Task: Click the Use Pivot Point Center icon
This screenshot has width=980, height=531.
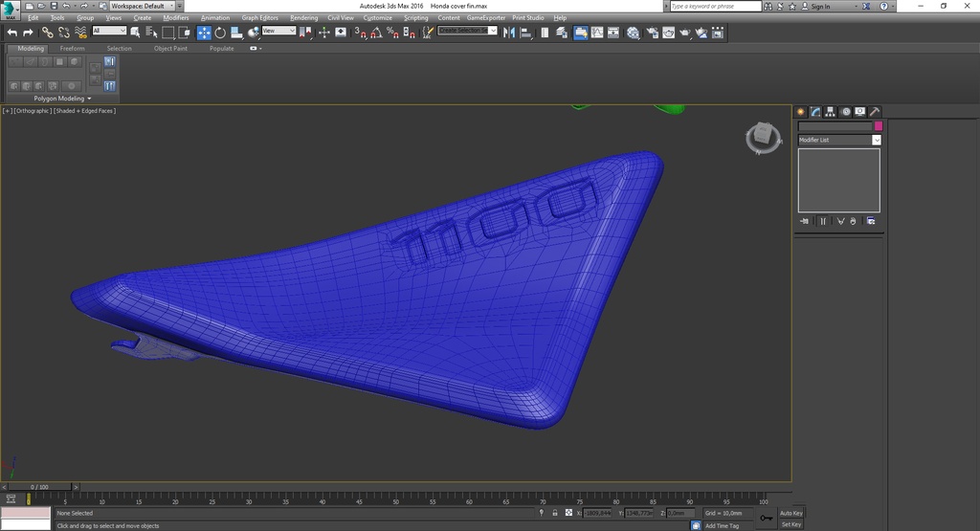Action: tap(305, 33)
